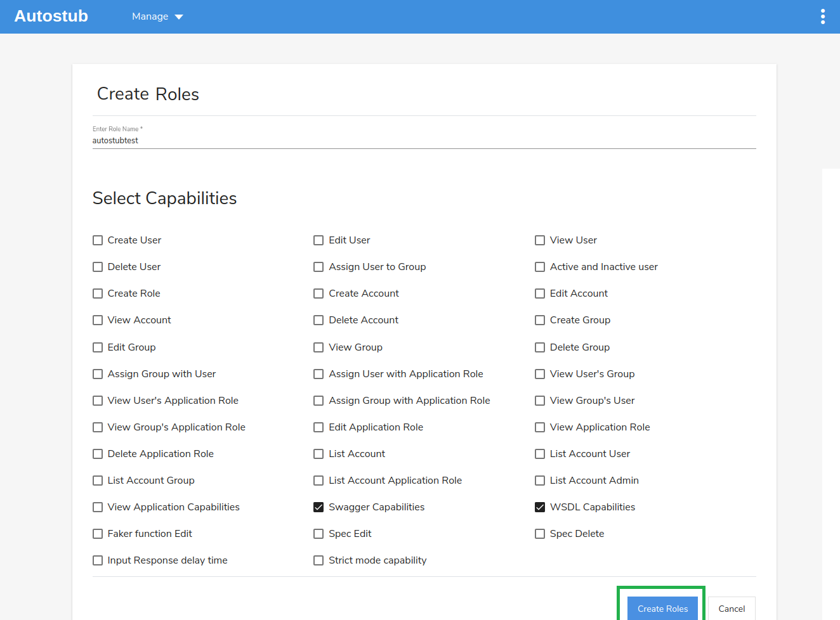Click the Enter Role Name field
Screen dimensions: 840x620
(x=424, y=141)
